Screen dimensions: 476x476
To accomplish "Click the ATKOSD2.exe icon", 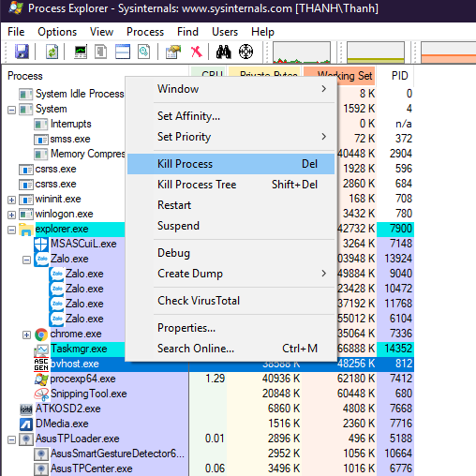I will point(26,409).
